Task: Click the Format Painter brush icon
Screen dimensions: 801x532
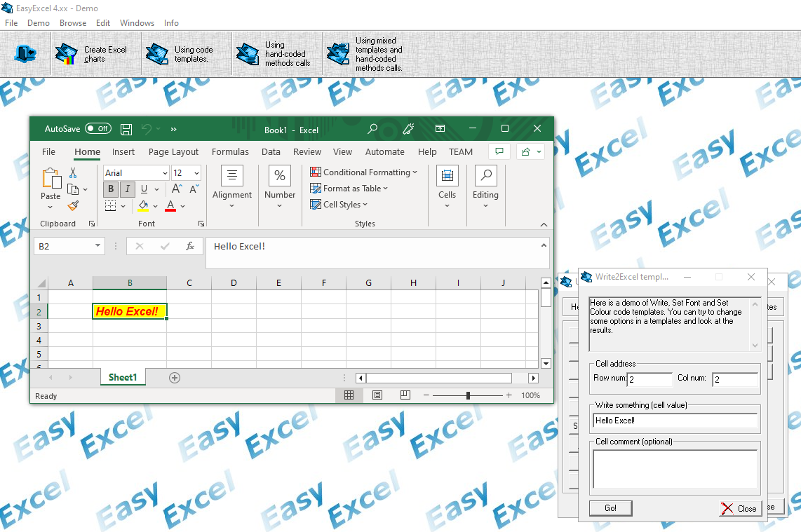Action: click(73, 205)
